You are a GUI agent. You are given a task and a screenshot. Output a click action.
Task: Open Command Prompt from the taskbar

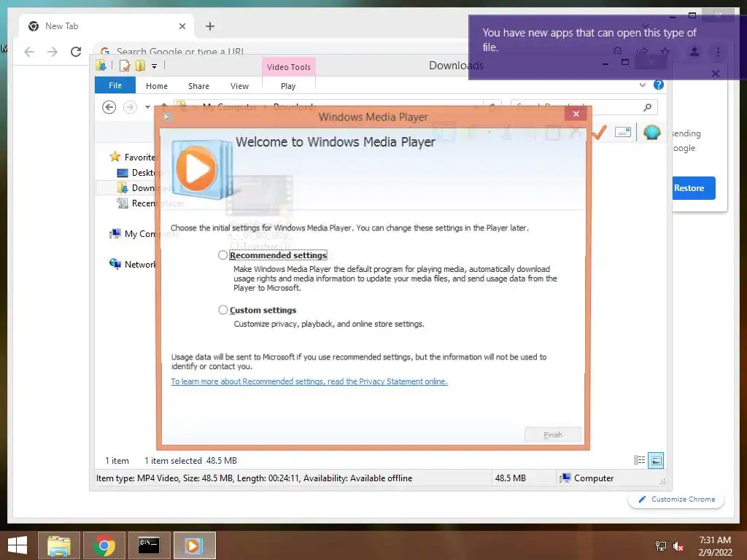[x=149, y=545]
